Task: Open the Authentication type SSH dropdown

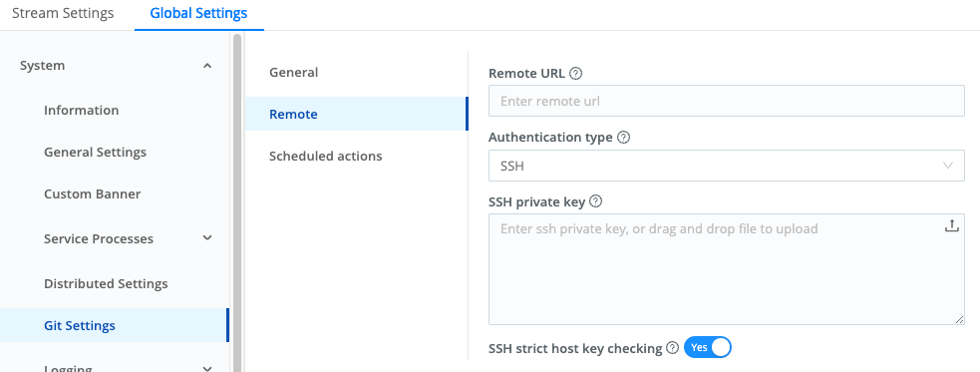Action: (x=726, y=166)
